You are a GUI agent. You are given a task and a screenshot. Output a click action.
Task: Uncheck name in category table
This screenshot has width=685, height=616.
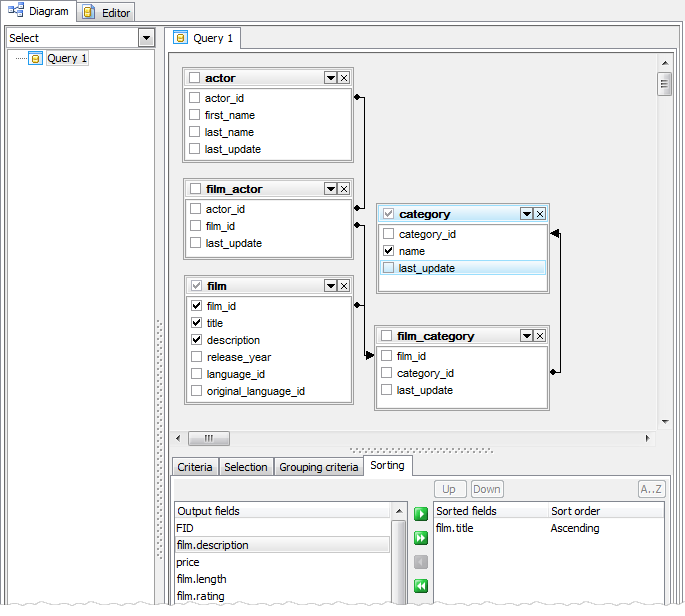click(x=388, y=251)
